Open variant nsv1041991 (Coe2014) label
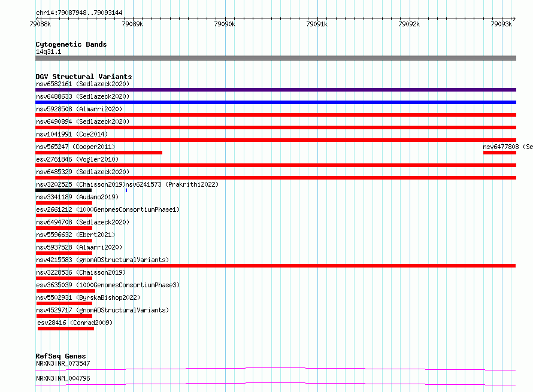The height and width of the screenshot is (392, 533). click(x=72, y=134)
